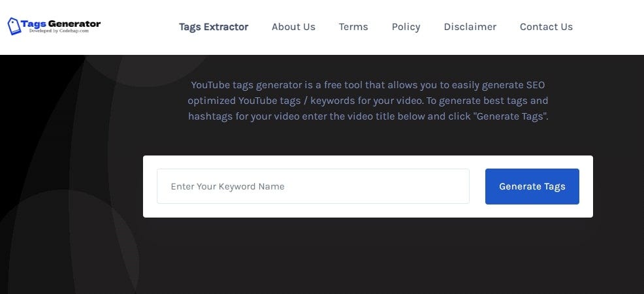This screenshot has height=294, width=644.
Task: Click the "Generate Tags" quoted phrase in the description
Action: tap(509, 116)
